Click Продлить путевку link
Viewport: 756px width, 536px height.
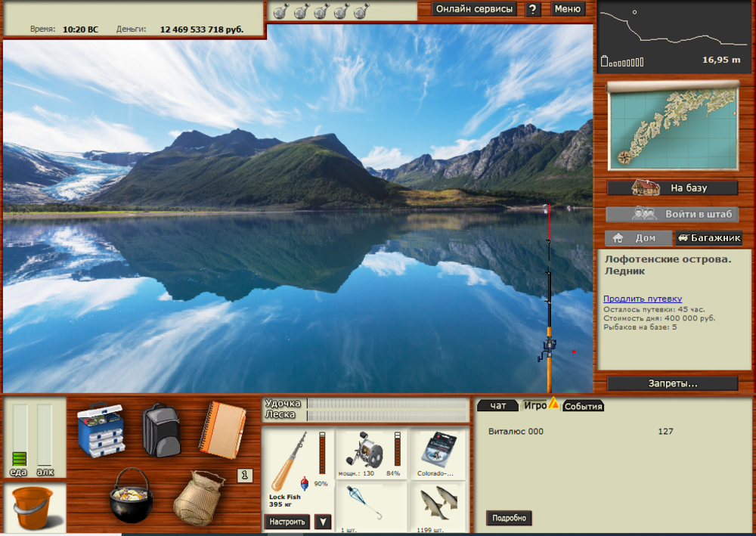642,299
